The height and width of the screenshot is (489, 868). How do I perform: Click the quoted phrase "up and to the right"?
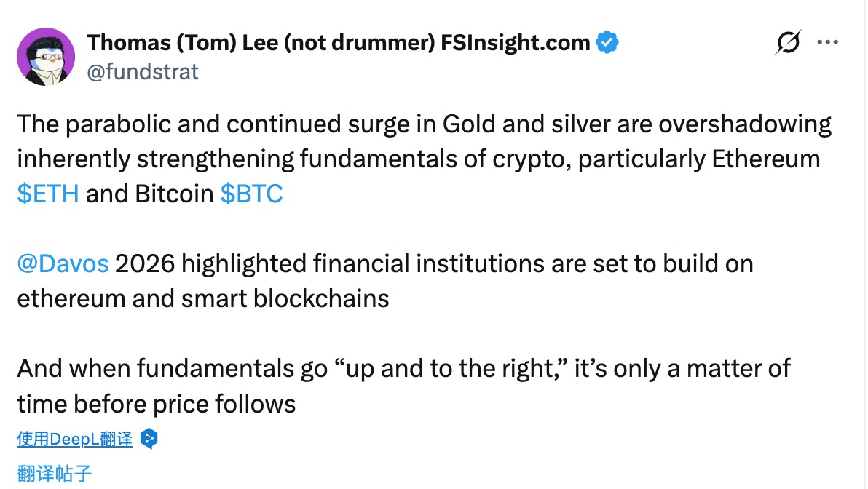[x=451, y=368]
